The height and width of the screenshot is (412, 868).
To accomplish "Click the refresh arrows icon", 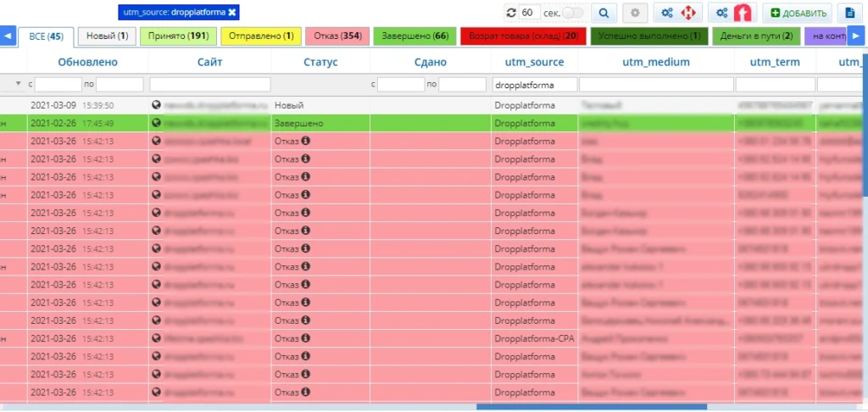I will (x=511, y=13).
